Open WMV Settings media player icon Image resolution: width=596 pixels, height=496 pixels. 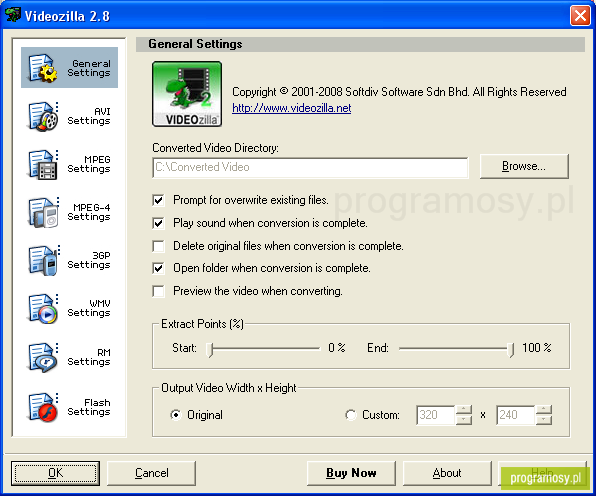43,309
